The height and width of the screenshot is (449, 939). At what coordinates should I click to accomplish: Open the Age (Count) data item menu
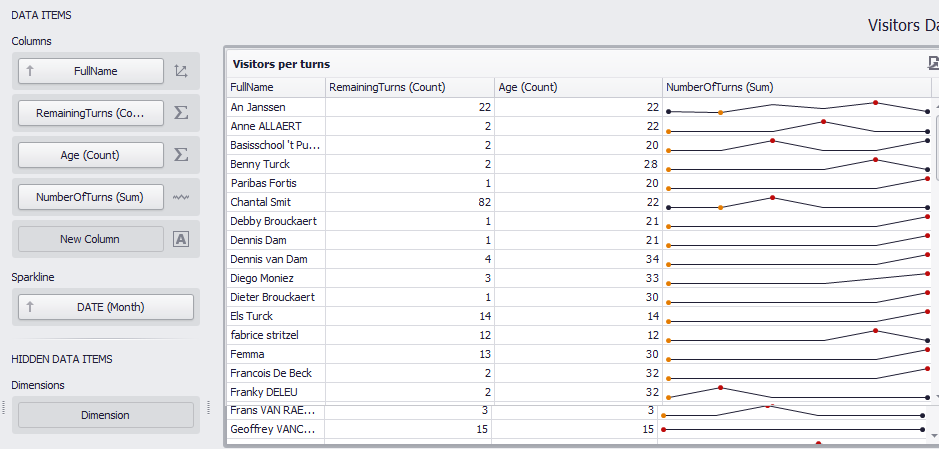91,155
